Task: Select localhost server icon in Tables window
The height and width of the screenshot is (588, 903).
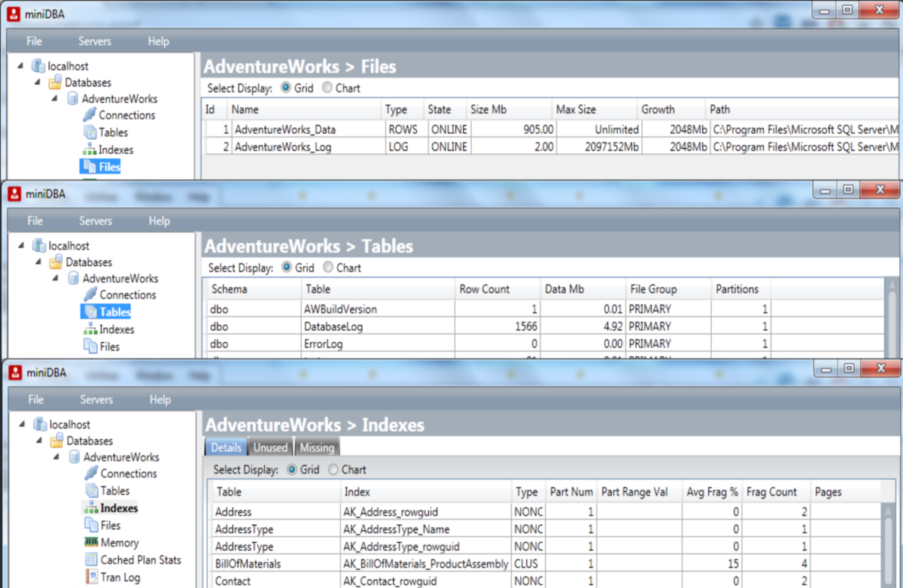Action: click(39, 246)
